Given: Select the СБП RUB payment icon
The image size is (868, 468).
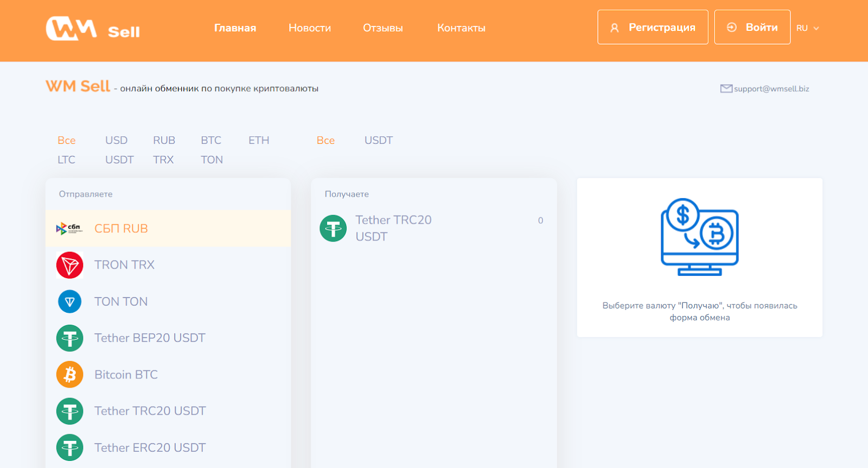Looking at the screenshot, I should (69, 229).
